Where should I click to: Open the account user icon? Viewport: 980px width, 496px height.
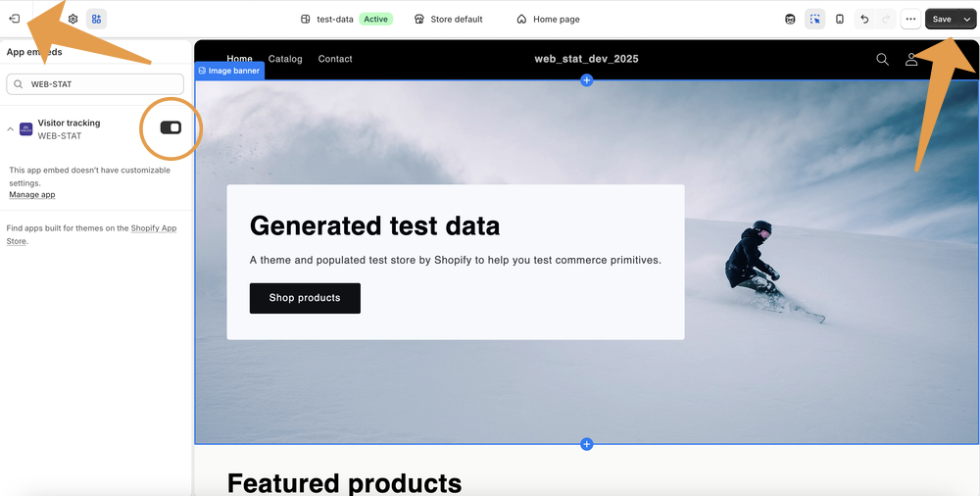pos(911,59)
